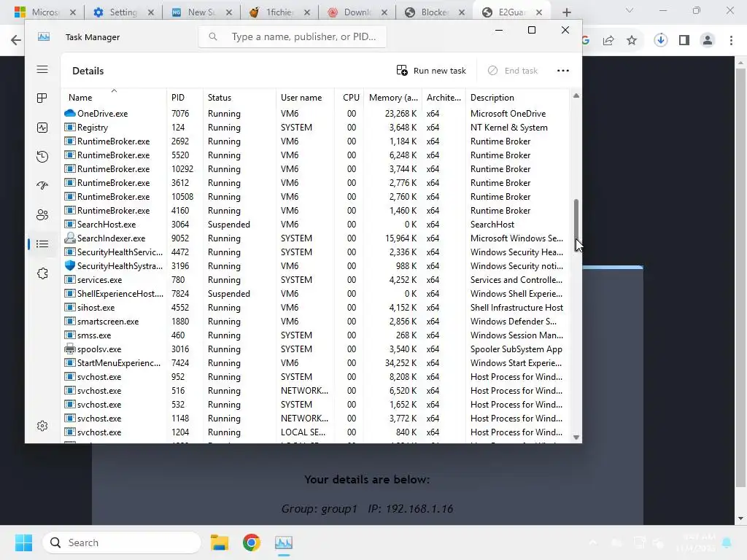Viewport: 747px width, 560px height.
Task: Switch to the 1fichier tab in Chrome
Action: (279, 12)
